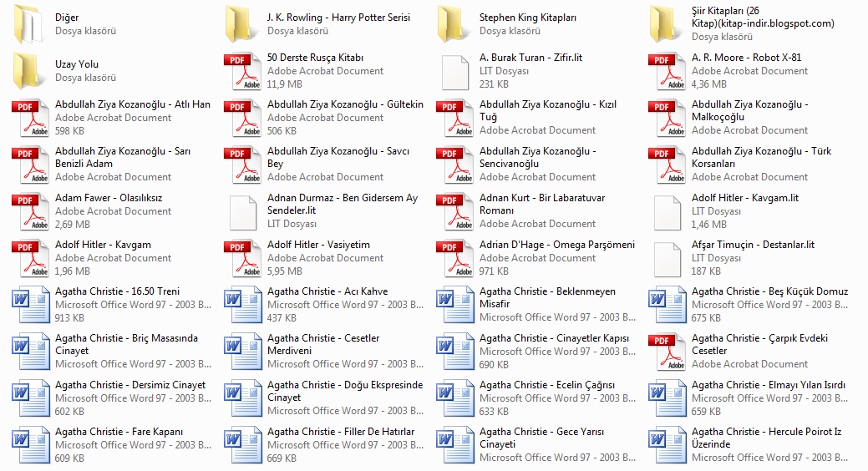Select the Word icon of Agatha Christie - Fare Kapanı

(30, 445)
